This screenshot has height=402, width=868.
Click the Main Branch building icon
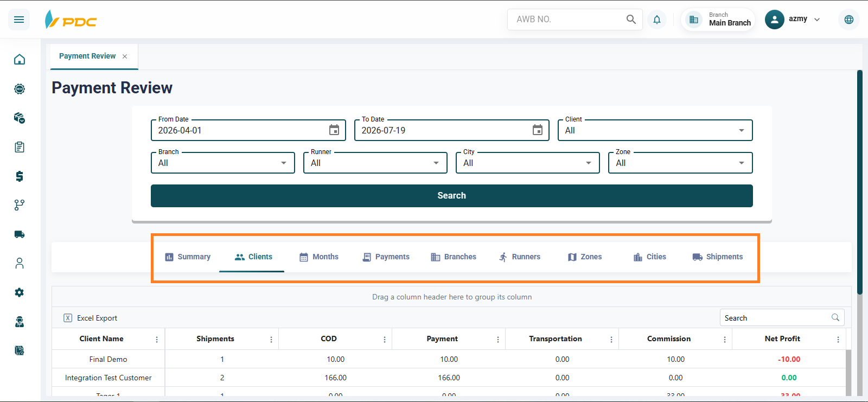point(694,20)
